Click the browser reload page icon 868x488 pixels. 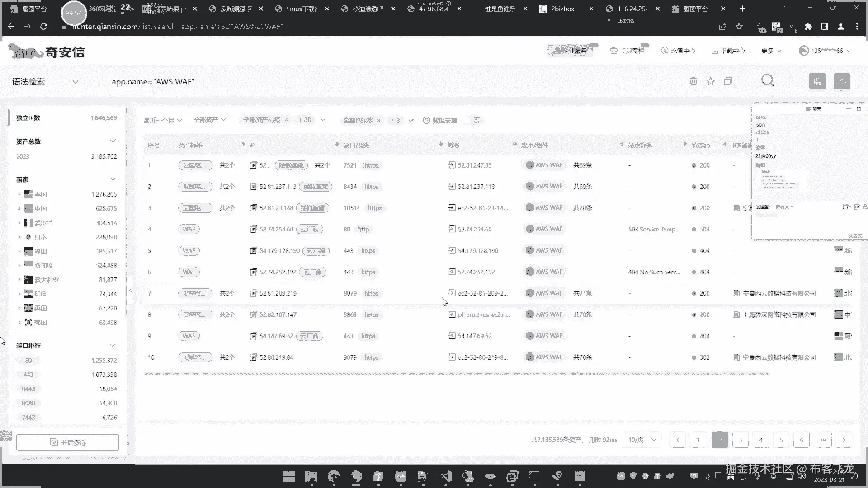[x=44, y=27]
